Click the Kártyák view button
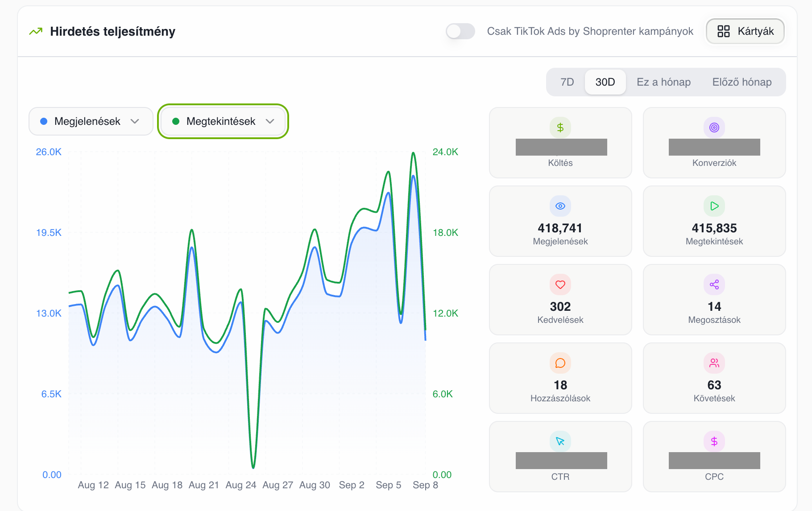 point(745,31)
